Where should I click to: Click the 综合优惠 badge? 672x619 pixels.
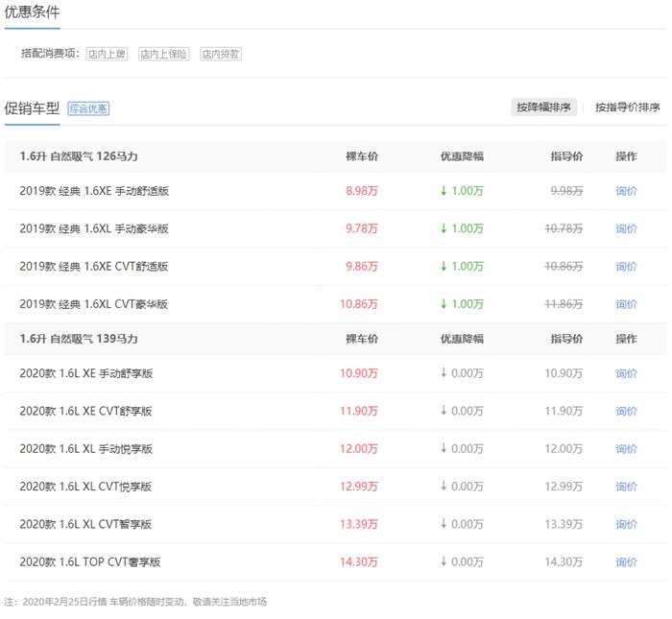(88, 108)
